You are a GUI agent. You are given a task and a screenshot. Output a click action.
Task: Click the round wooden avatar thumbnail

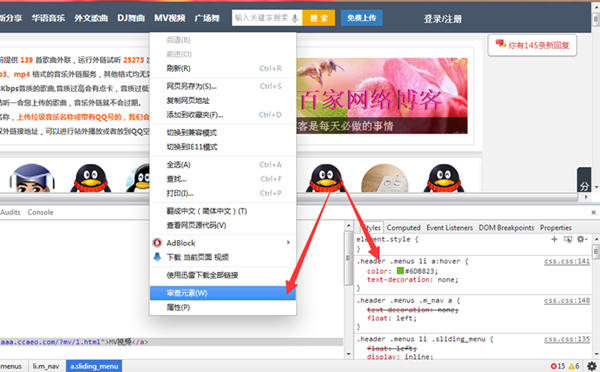point(385,178)
